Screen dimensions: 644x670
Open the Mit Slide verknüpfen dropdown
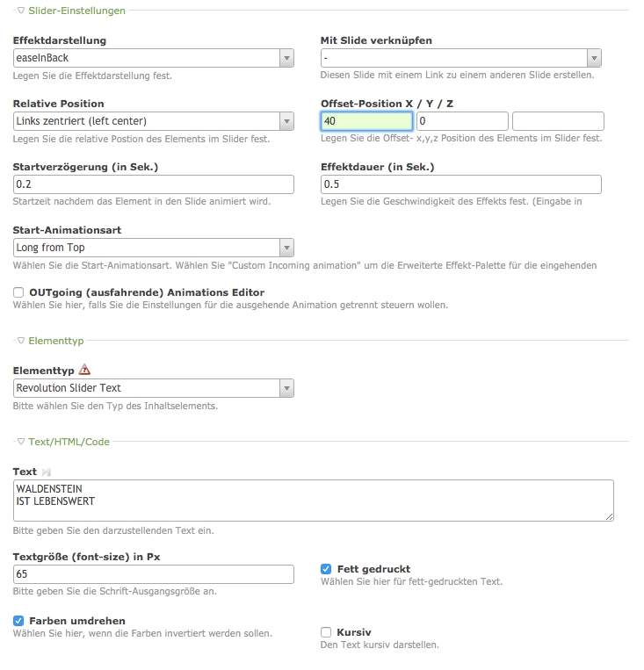594,59
